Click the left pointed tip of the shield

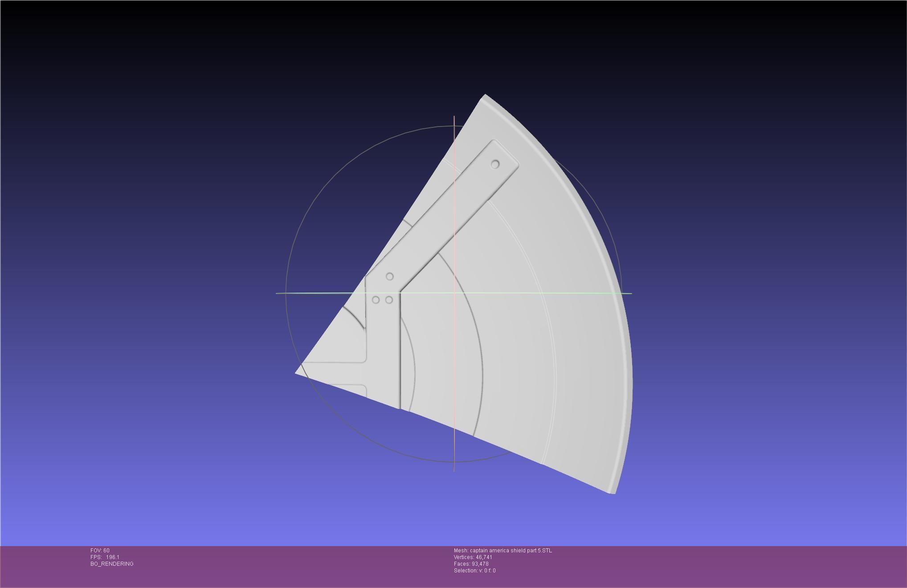[298, 372]
